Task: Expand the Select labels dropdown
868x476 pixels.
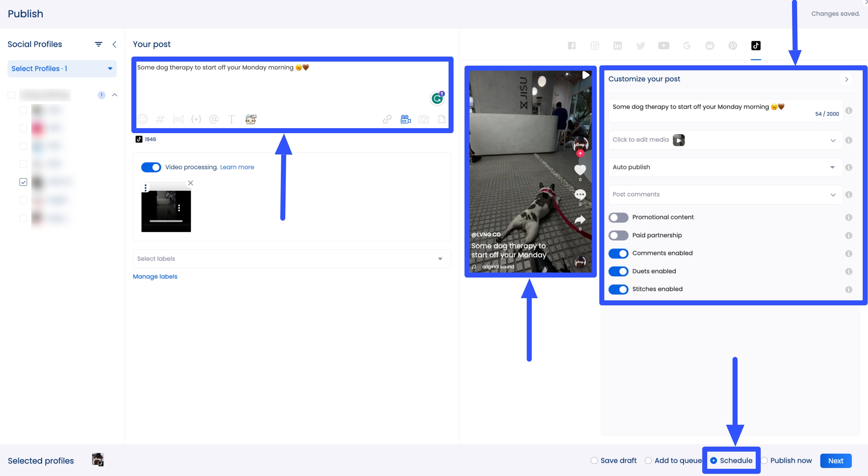Action: pos(440,259)
